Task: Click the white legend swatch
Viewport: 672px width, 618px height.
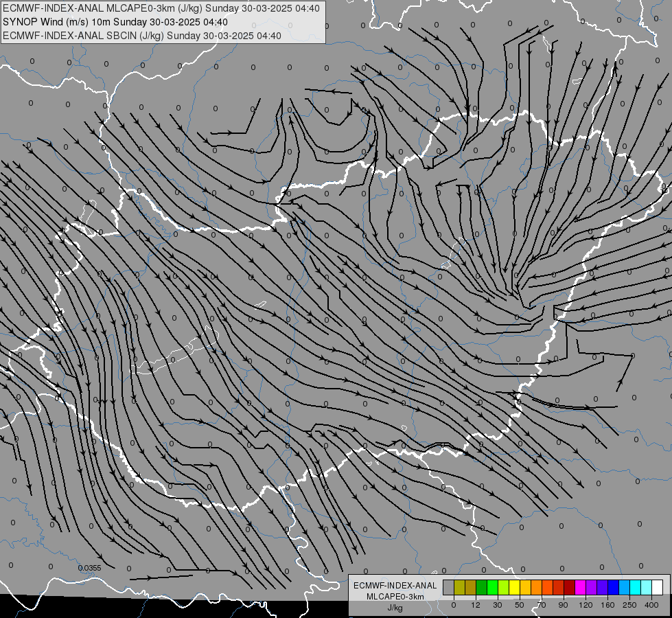Action: [x=657, y=587]
